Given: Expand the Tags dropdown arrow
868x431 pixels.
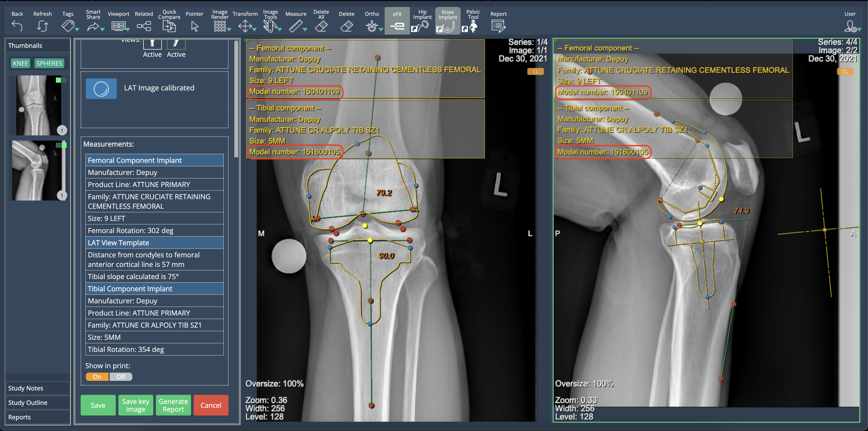Looking at the screenshot, I should click(77, 30).
